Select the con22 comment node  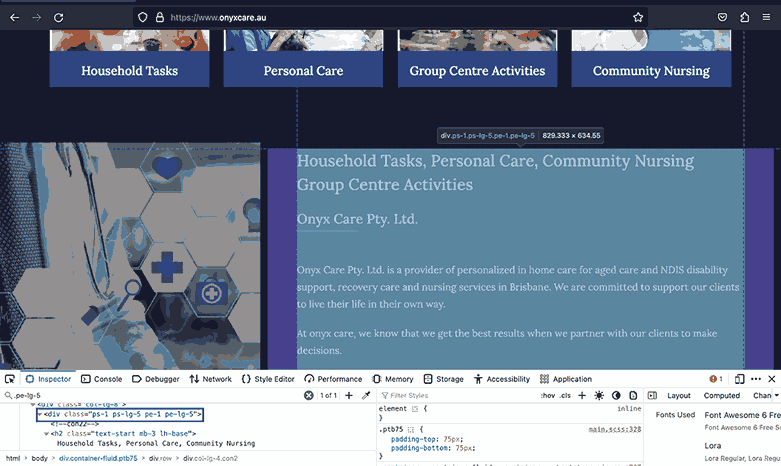coord(75,424)
